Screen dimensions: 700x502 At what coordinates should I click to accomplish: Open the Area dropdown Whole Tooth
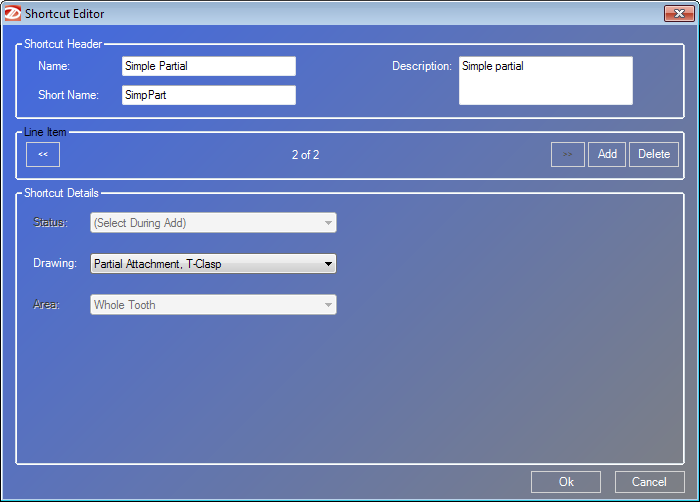click(x=213, y=305)
